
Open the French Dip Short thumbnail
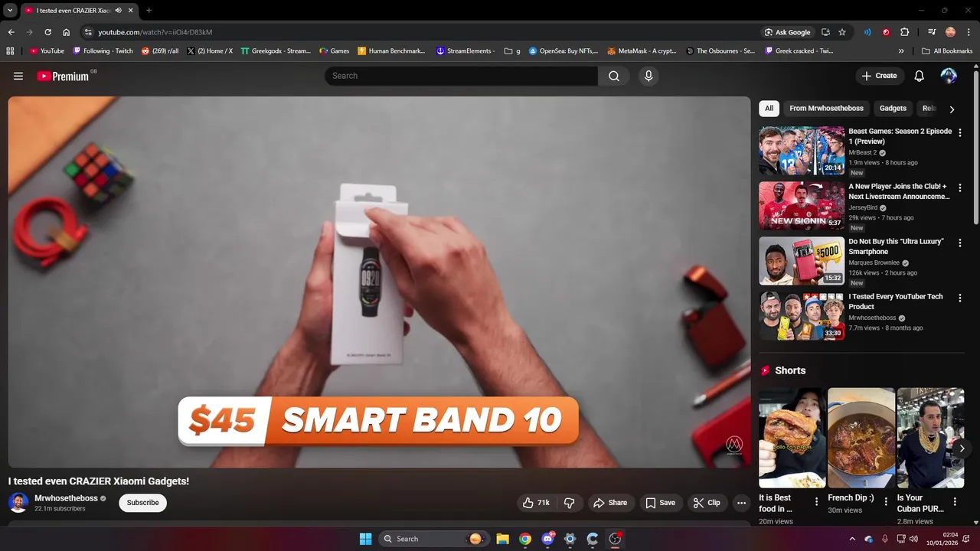(x=861, y=438)
